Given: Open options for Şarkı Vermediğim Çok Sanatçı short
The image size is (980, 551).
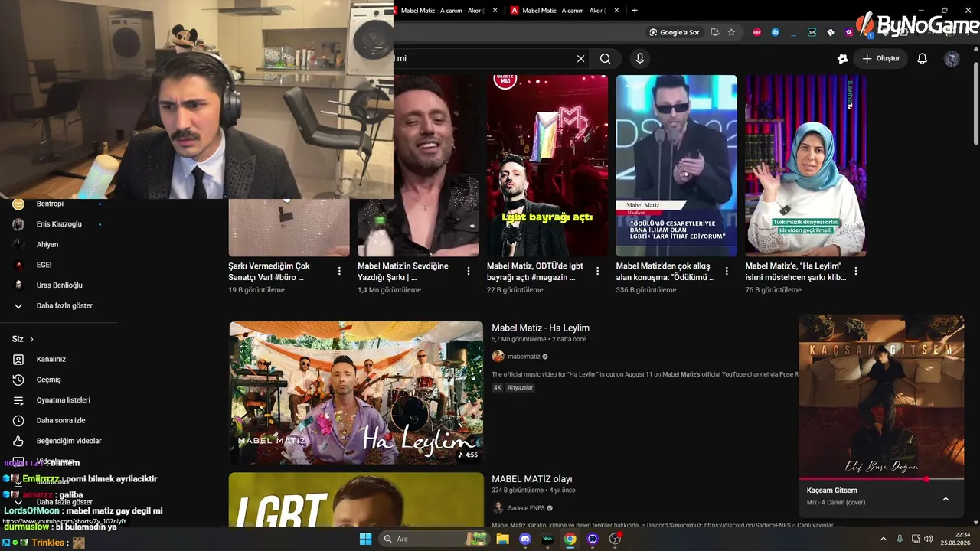Looking at the screenshot, I should click(339, 271).
